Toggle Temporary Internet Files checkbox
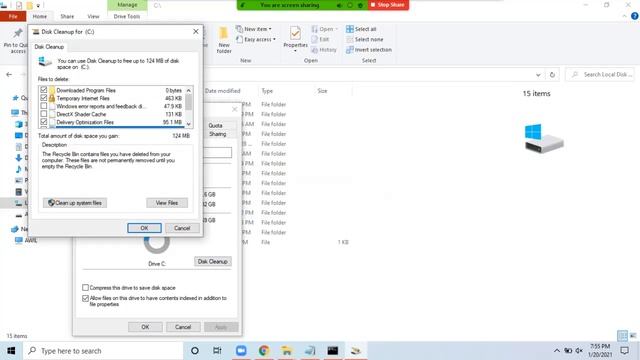The image size is (640, 360). (x=44, y=98)
